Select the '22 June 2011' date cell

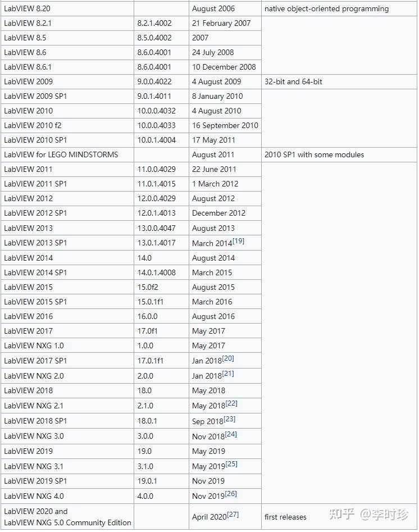(225, 169)
